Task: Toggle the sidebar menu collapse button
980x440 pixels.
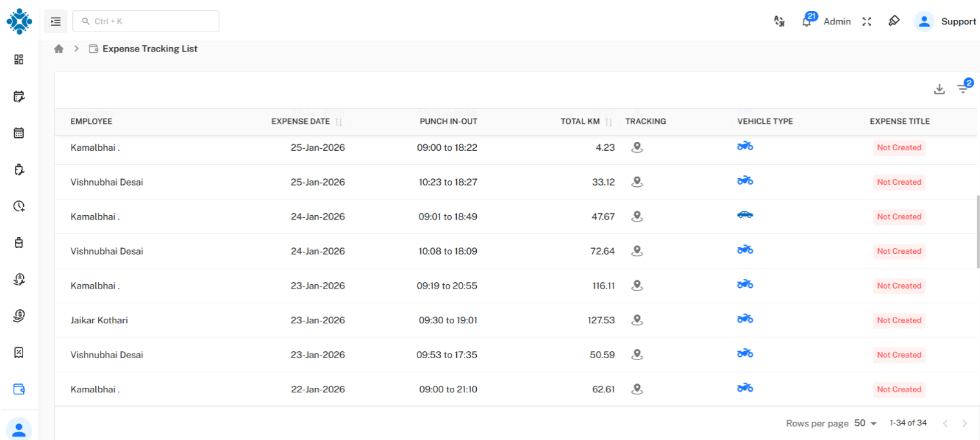Action: [x=55, y=21]
